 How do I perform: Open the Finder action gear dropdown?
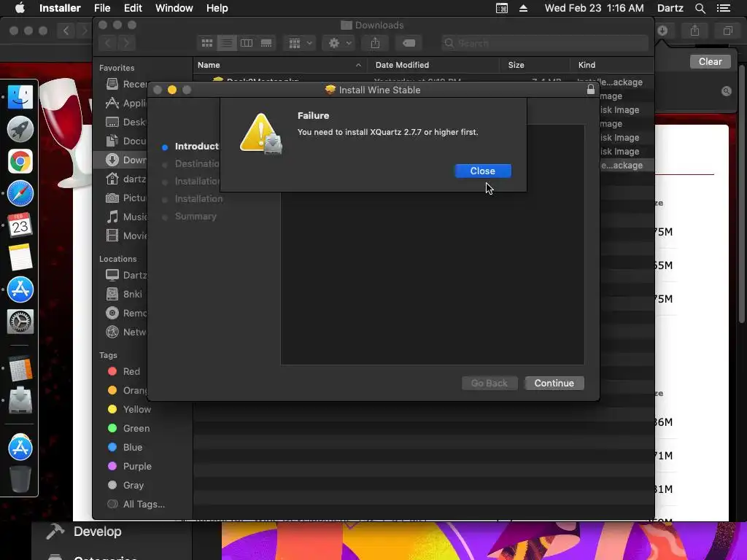coord(339,43)
